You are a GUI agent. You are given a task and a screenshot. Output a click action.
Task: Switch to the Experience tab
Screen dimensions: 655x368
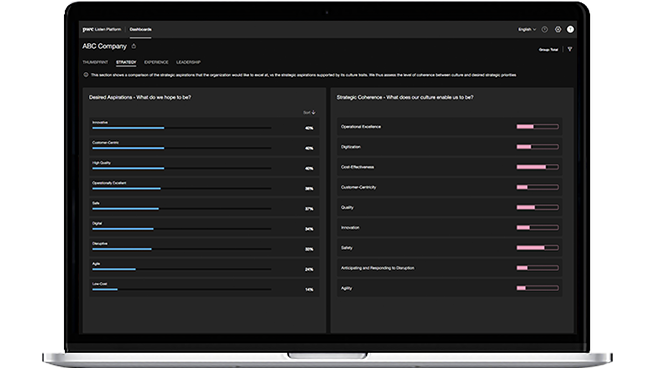click(156, 62)
